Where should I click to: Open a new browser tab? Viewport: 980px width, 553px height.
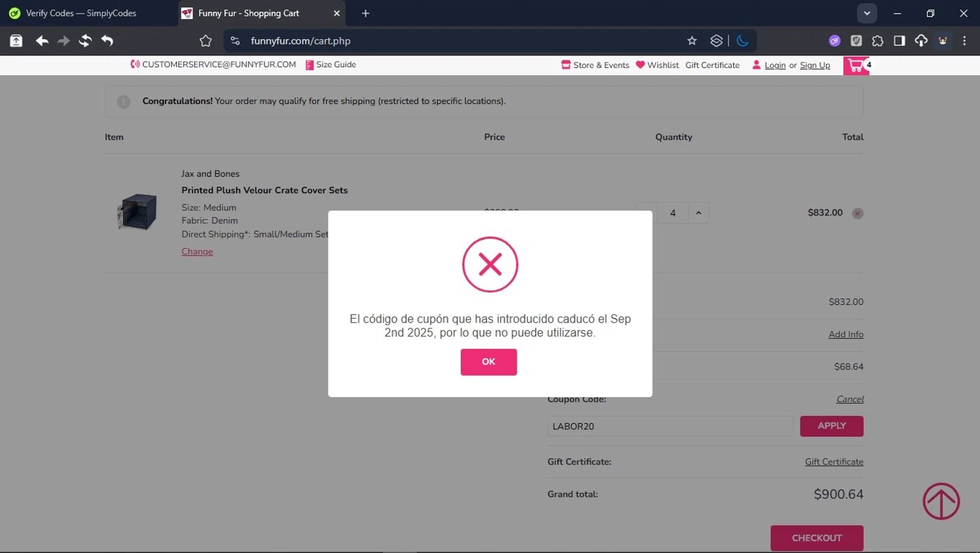(x=365, y=13)
